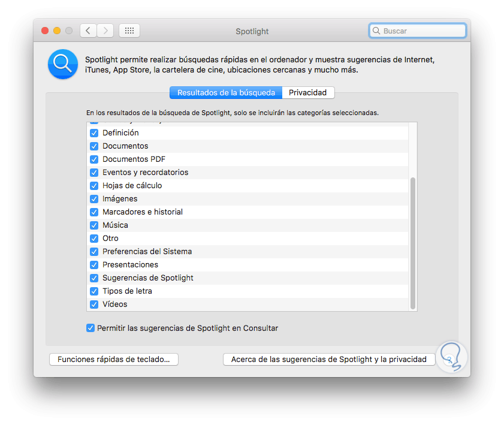The image size is (504, 425).
Task: Go back with the left chevron button
Action: point(88,31)
